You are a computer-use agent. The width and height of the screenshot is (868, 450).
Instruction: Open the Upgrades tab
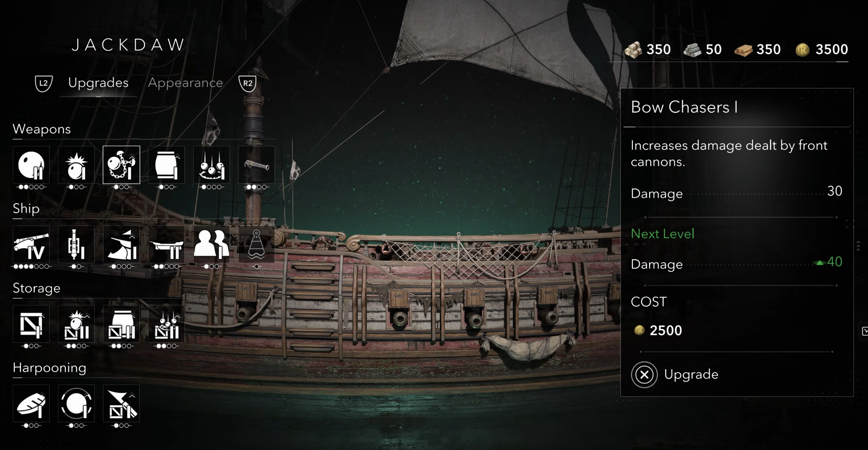(98, 83)
